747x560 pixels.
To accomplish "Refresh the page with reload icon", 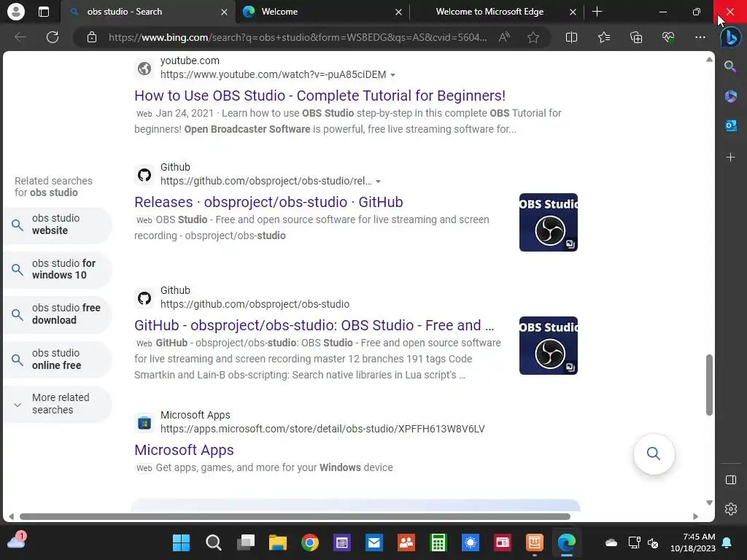I will coord(53,37).
